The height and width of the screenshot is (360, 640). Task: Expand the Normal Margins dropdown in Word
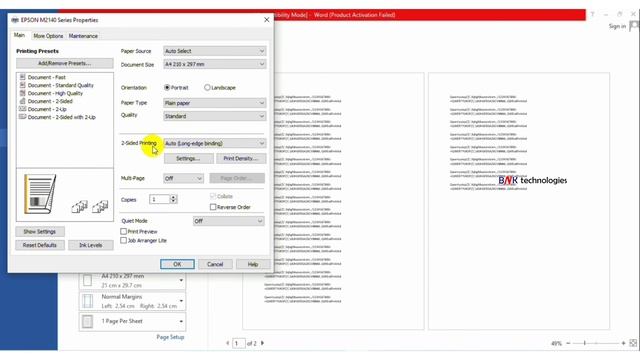pos(181,301)
